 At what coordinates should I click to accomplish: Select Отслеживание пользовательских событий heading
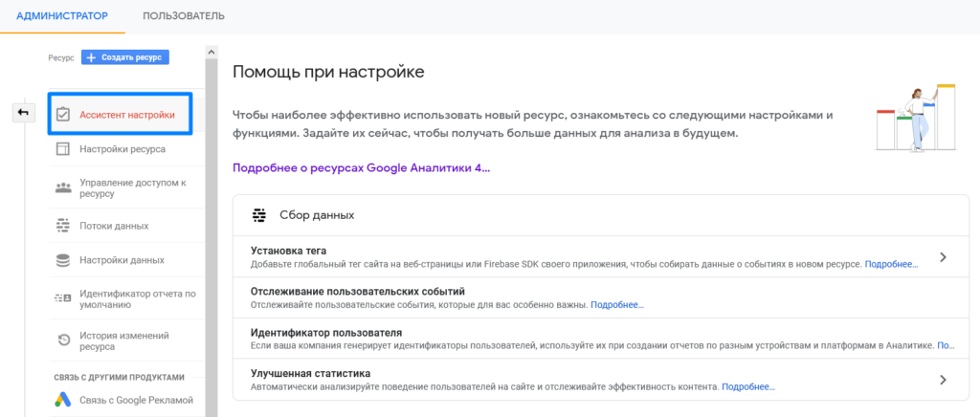tap(358, 292)
